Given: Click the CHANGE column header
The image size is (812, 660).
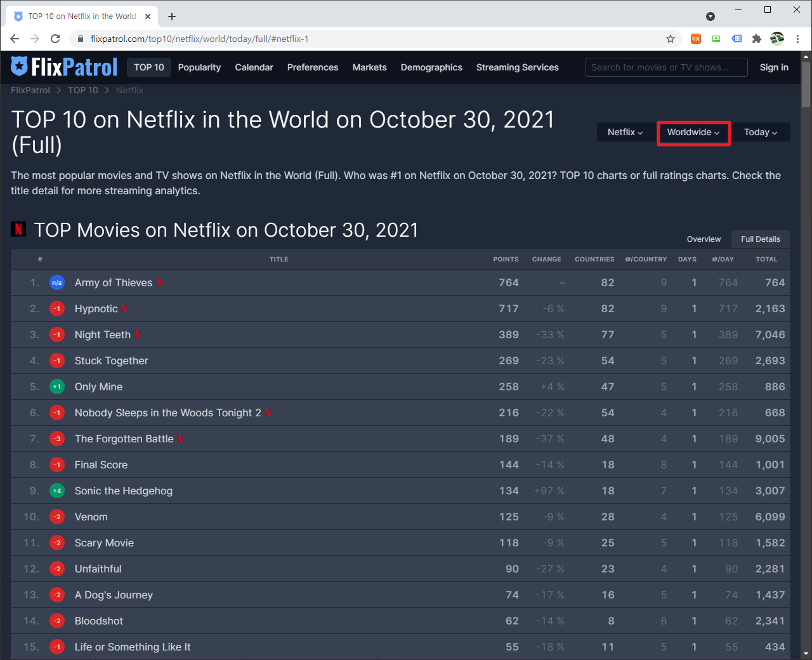Looking at the screenshot, I should [546, 259].
